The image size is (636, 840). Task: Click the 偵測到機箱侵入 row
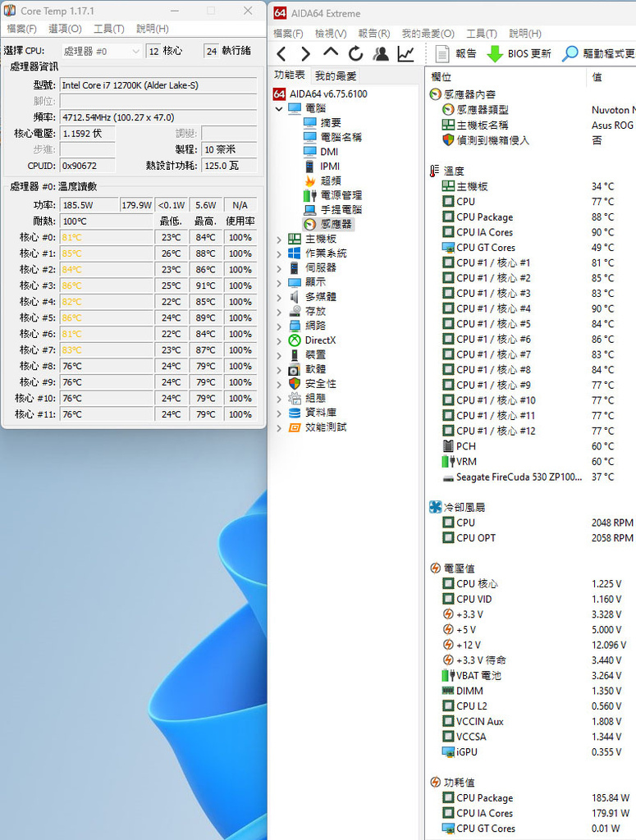click(x=538, y=140)
